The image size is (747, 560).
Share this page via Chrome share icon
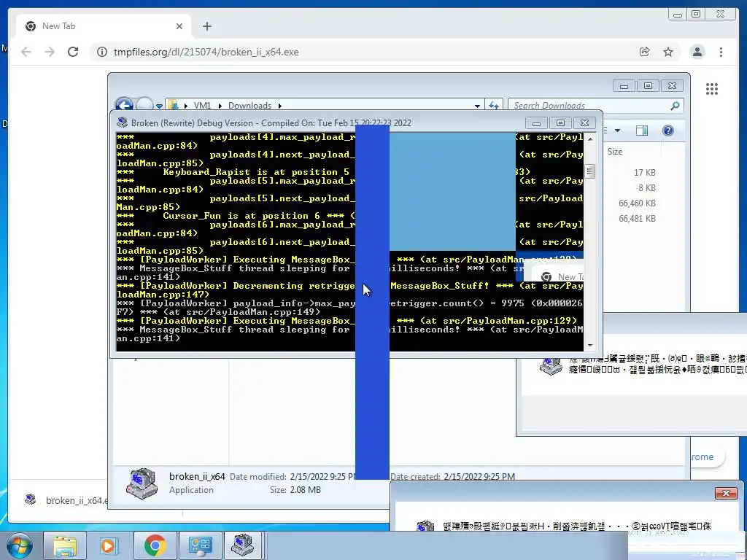pyautogui.click(x=645, y=52)
